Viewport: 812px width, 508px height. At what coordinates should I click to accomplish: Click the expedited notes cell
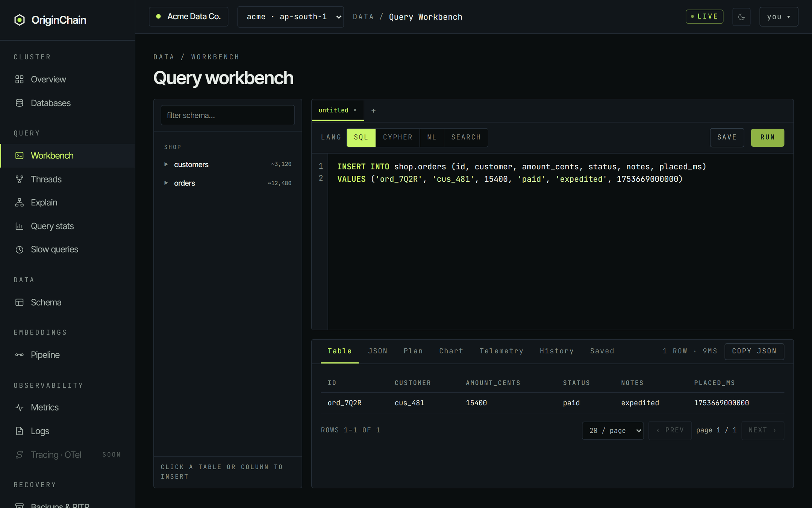tap(640, 403)
